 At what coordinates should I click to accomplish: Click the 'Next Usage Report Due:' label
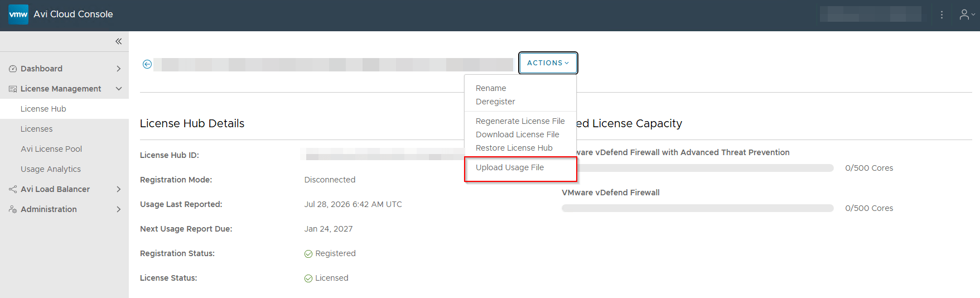[186, 229]
